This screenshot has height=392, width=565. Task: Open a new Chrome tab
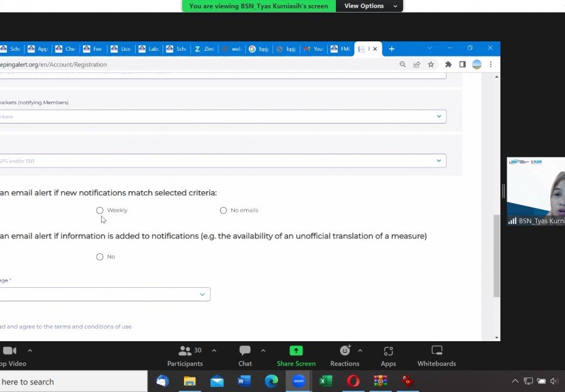tap(392, 49)
